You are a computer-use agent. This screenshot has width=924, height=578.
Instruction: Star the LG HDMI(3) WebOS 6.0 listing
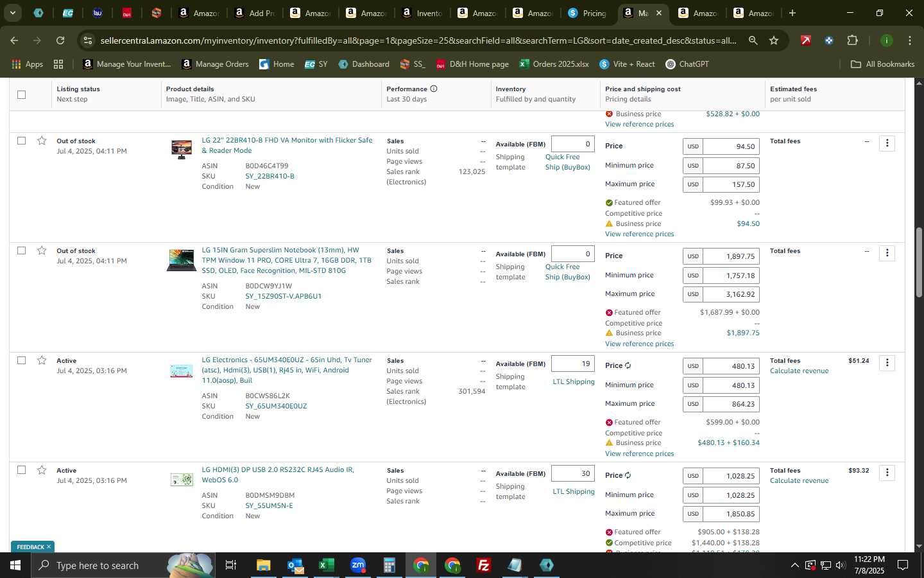click(42, 470)
